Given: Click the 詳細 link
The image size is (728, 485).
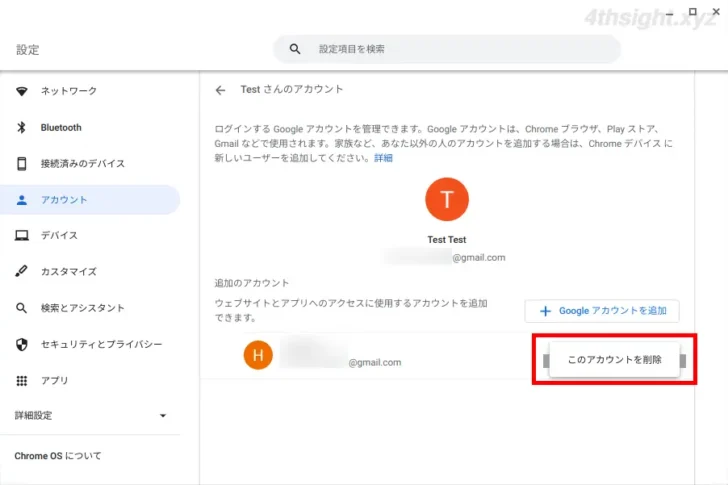Looking at the screenshot, I should [384, 158].
